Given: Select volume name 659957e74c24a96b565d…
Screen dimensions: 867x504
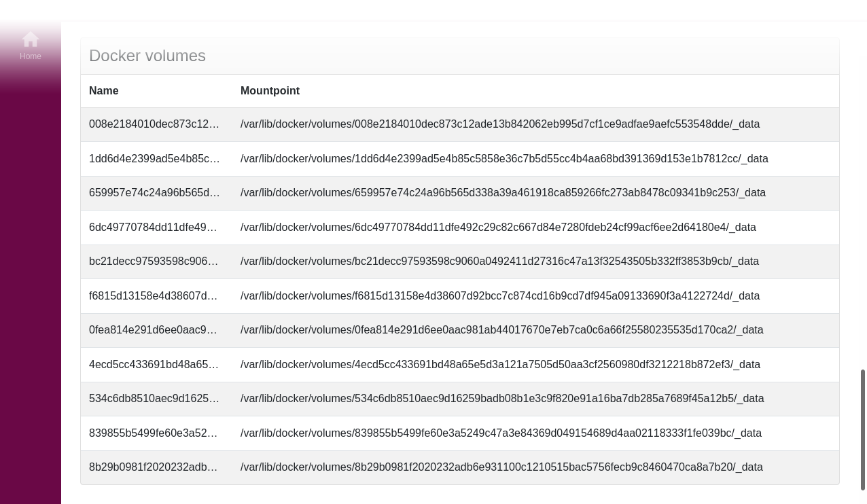Looking at the screenshot, I should [154, 193].
